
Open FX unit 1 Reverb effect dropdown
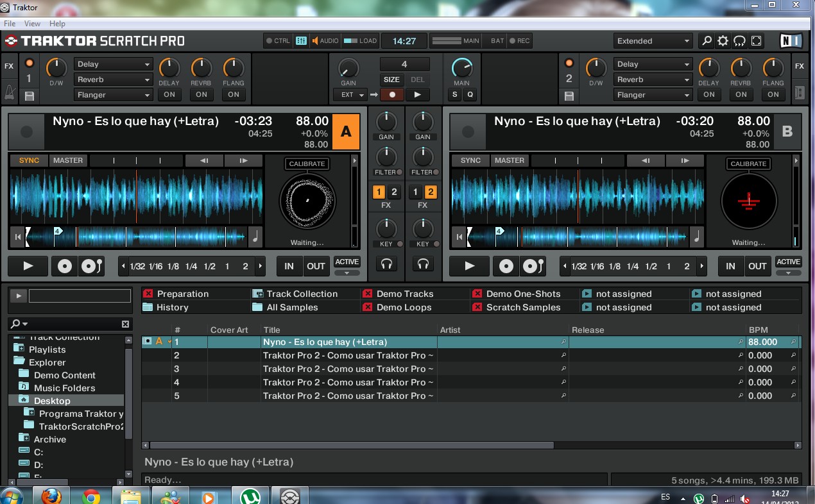point(114,80)
